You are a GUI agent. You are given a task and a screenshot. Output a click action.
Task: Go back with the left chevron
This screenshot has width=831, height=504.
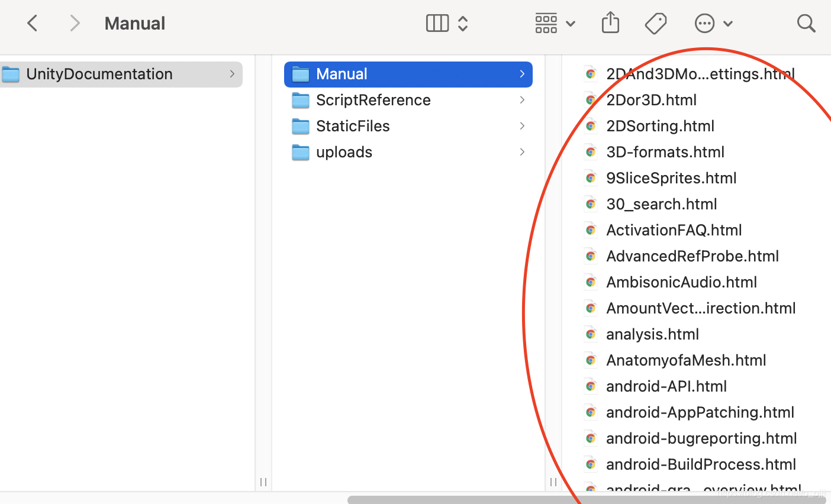pos(33,24)
